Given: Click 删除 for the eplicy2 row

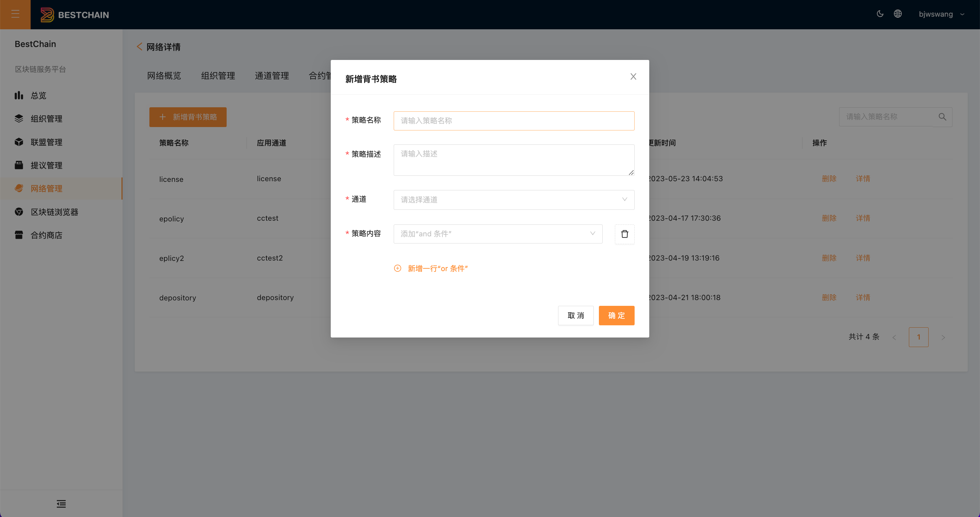Looking at the screenshot, I should coord(829,258).
